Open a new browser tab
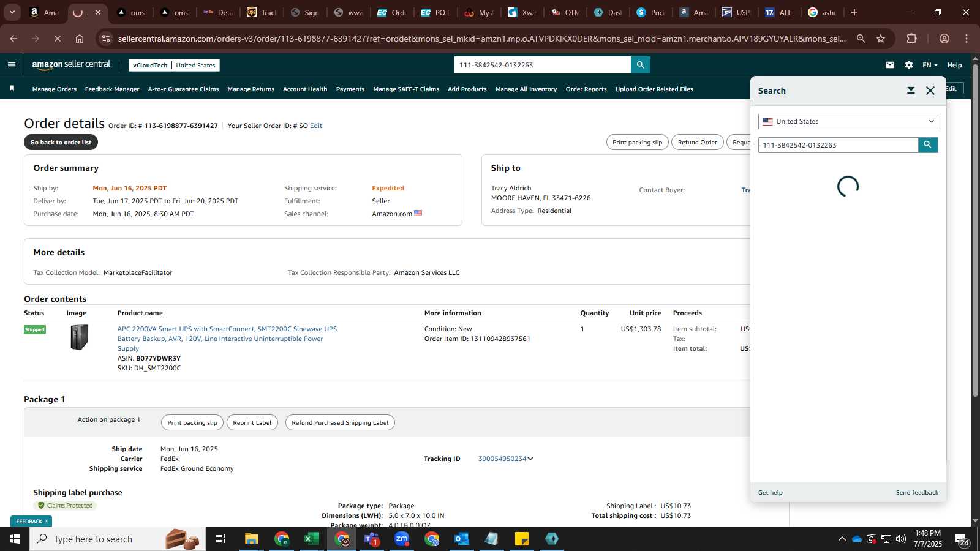Image resolution: width=980 pixels, height=551 pixels. [x=854, y=12]
